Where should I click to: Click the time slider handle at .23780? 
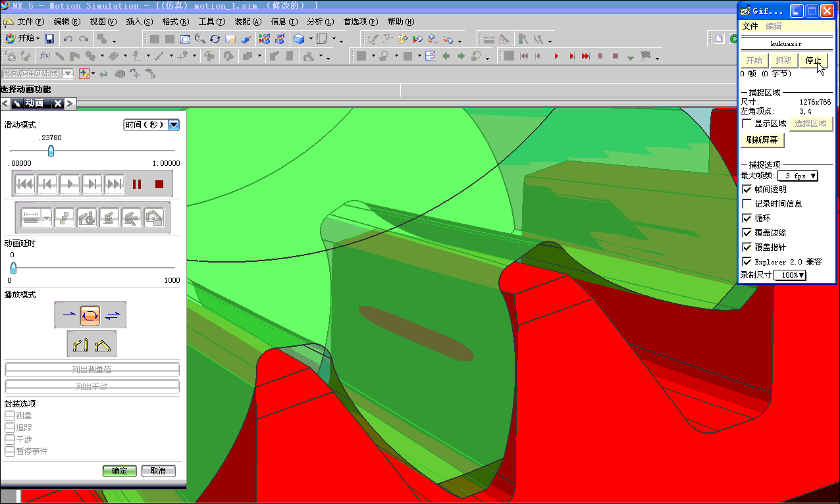tap(51, 151)
